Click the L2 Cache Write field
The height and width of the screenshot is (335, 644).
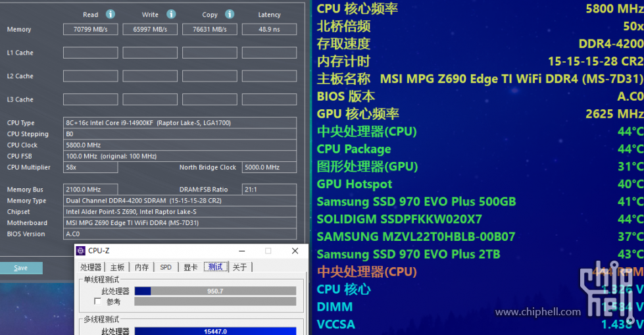[150, 76]
